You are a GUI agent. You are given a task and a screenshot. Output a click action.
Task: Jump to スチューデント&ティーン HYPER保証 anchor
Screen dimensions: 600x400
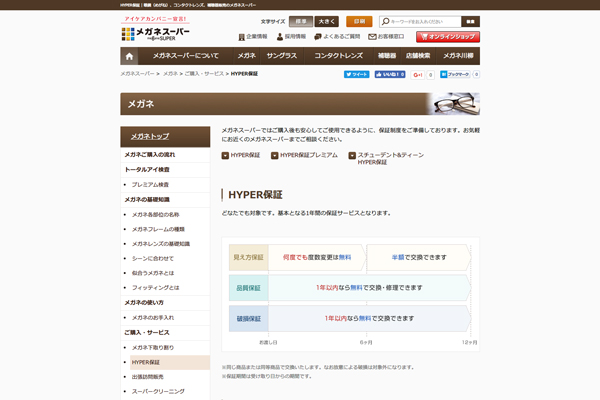386,158
